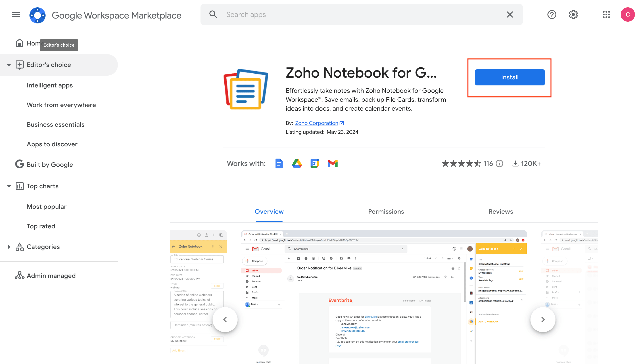Switch to the Permissions tab
The image size is (643, 364).
pos(386,211)
